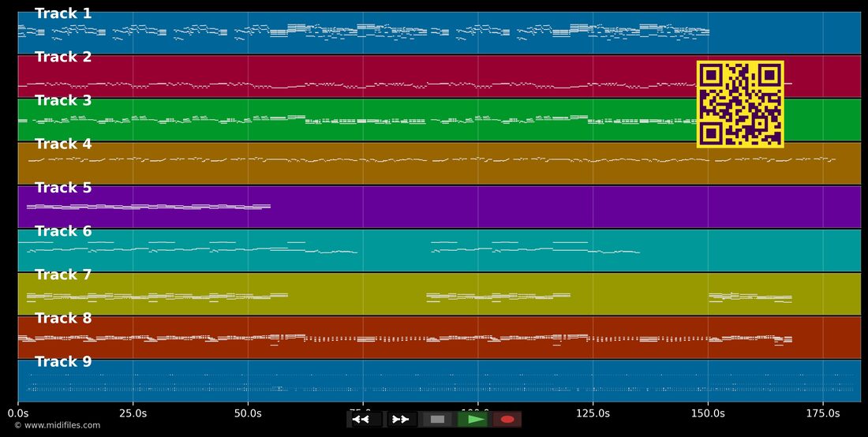The width and height of the screenshot is (868, 437).
Task: Select the Track 7 label
Action: tap(63, 275)
